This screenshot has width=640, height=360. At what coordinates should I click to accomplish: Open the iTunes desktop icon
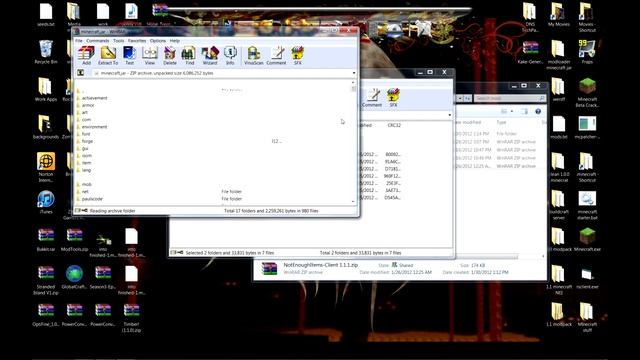46,202
